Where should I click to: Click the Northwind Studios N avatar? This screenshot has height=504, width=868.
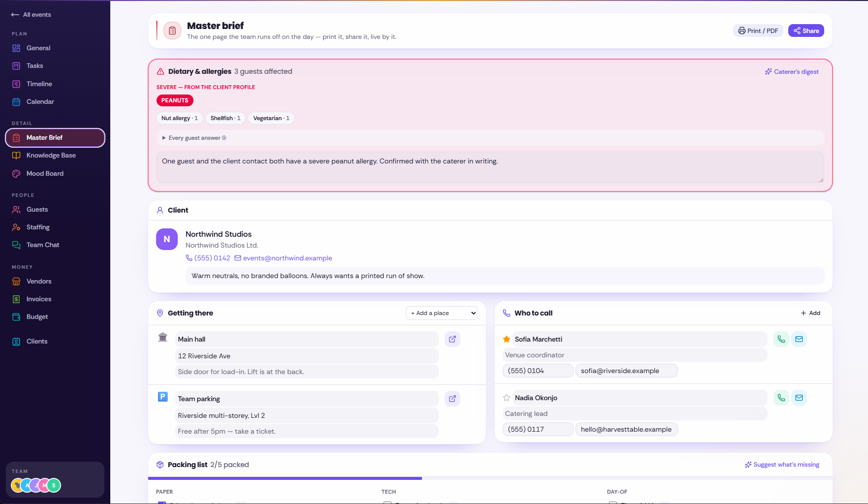(167, 239)
